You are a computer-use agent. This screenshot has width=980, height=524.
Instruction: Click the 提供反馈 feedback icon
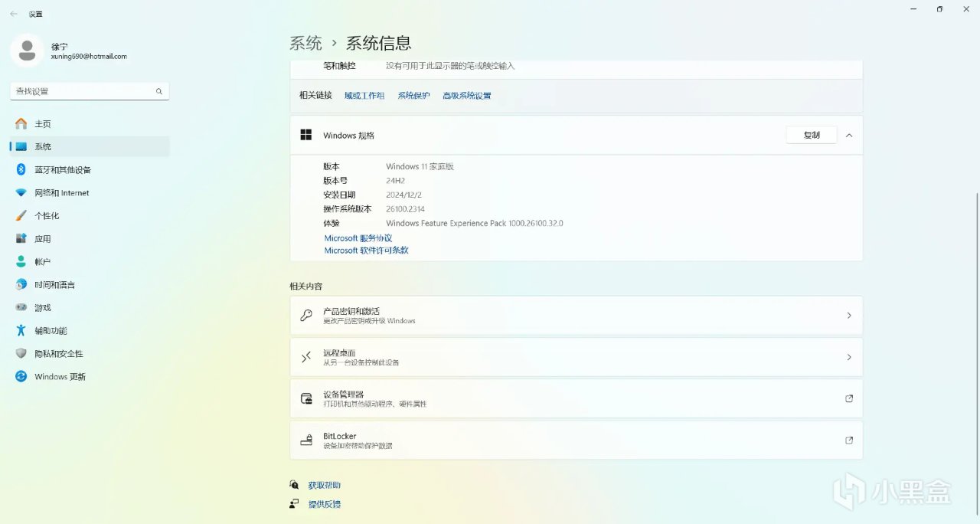pyautogui.click(x=294, y=504)
